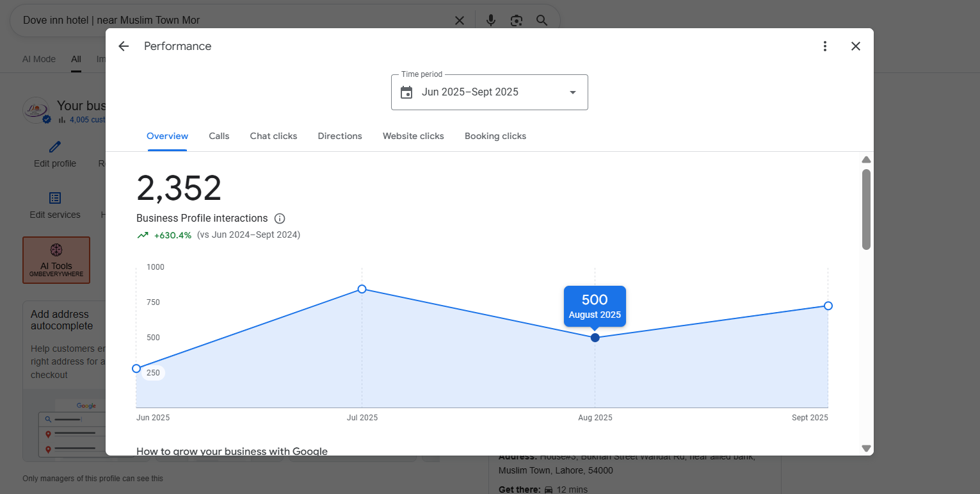Close the Performance dialog
980x494 pixels.
tap(856, 46)
